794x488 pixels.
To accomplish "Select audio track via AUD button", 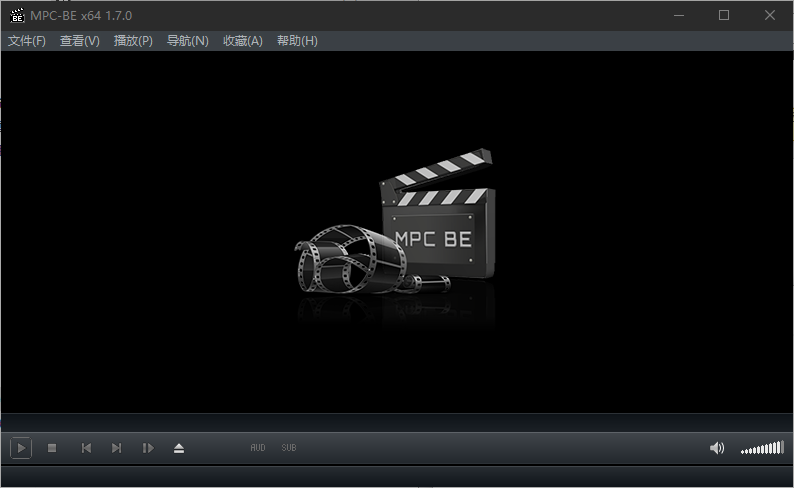I will [x=258, y=448].
